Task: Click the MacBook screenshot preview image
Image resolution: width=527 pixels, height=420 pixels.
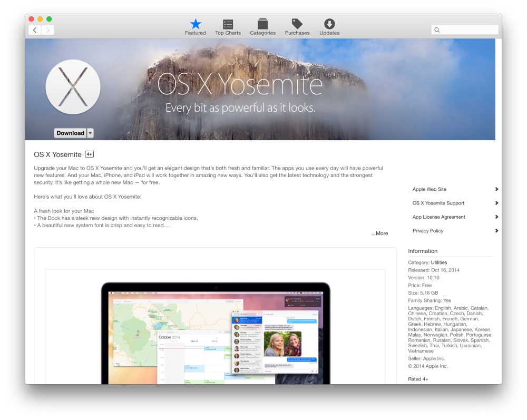Action: click(216, 333)
